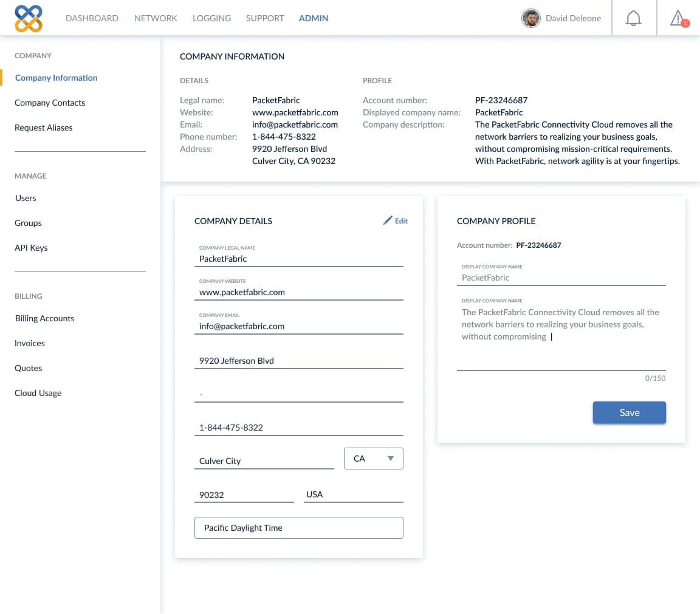Go to Users under Manage
The image size is (700, 614).
[26, 198]
